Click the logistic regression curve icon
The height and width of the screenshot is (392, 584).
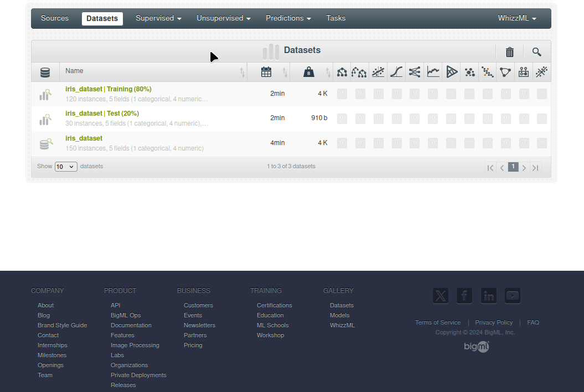(x=396, y=72)
